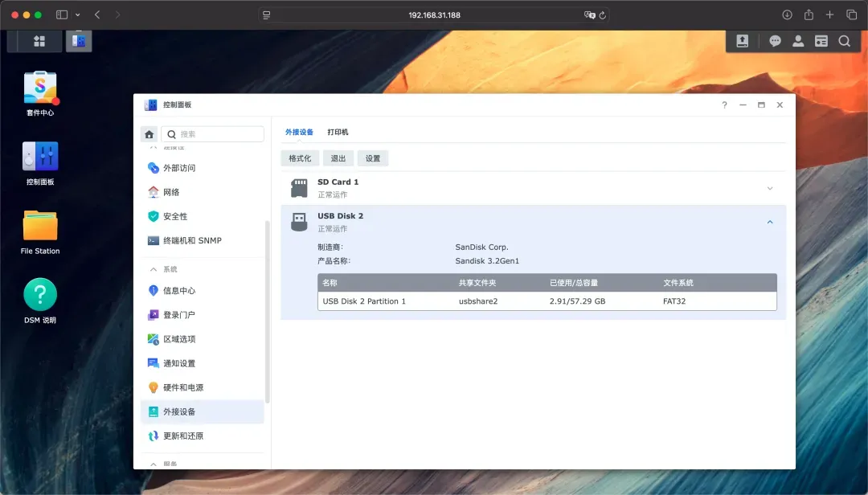Open the DSM main menu grid icon

[x=39, y=42]
